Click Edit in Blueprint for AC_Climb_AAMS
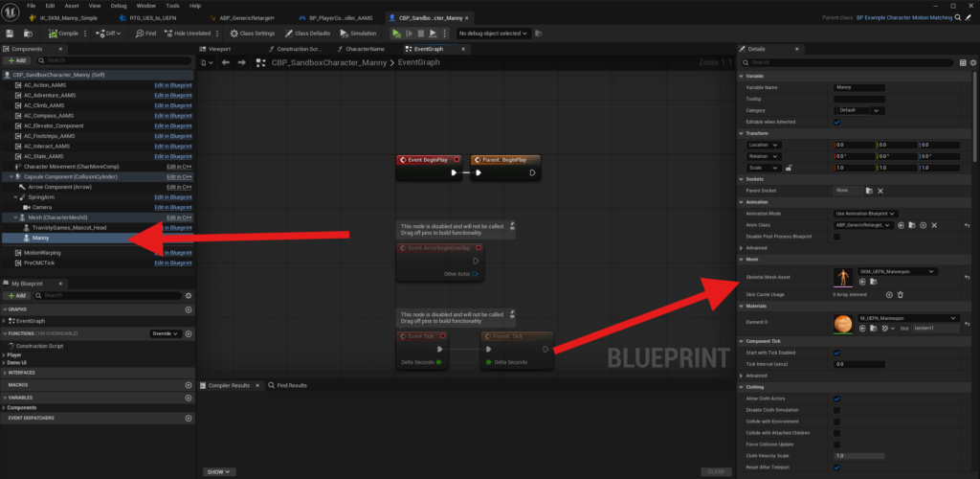Screen dimensions: 980x479 coord(173,105)
